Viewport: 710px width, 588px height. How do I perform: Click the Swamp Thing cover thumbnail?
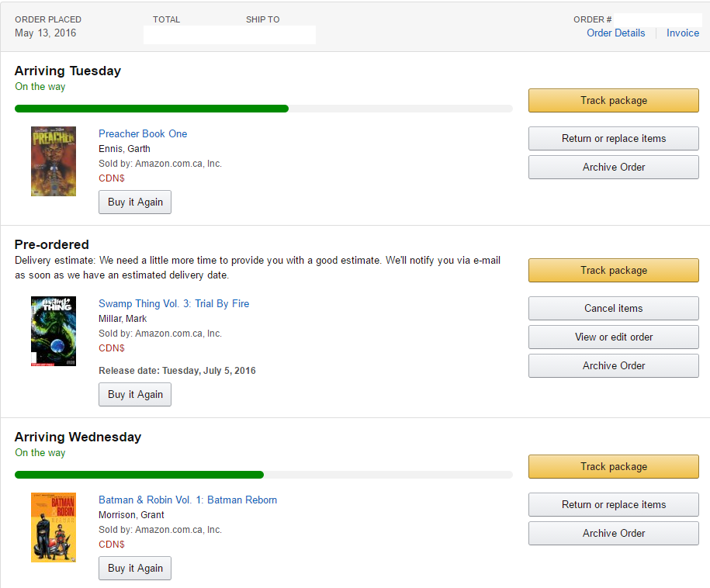click(54, 331)
